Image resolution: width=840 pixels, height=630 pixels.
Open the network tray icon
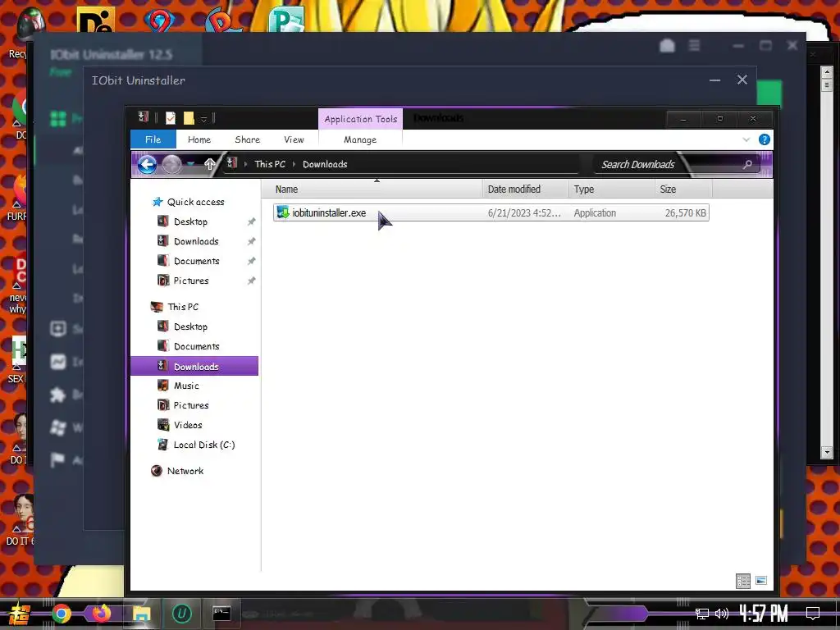click(x=702, y=614)
